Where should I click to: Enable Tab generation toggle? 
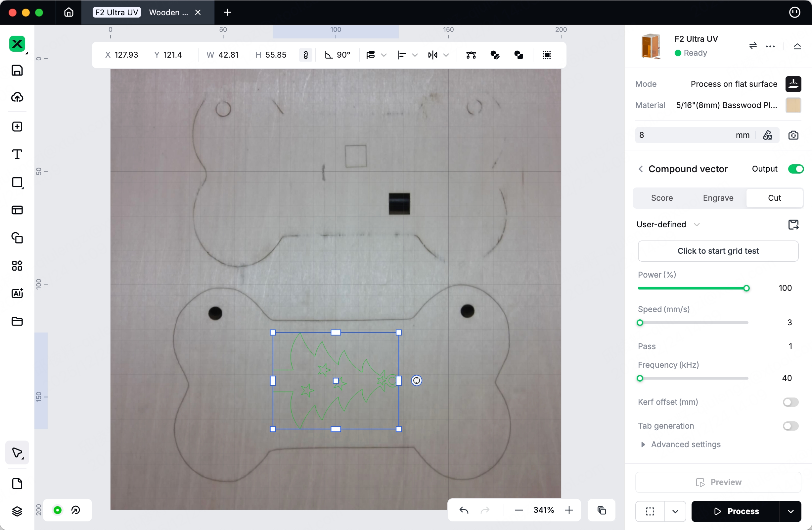tap(790, 426)
